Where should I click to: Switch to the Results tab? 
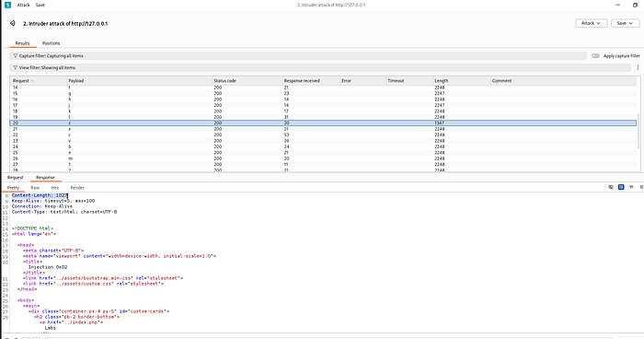[x=23, y=43]
